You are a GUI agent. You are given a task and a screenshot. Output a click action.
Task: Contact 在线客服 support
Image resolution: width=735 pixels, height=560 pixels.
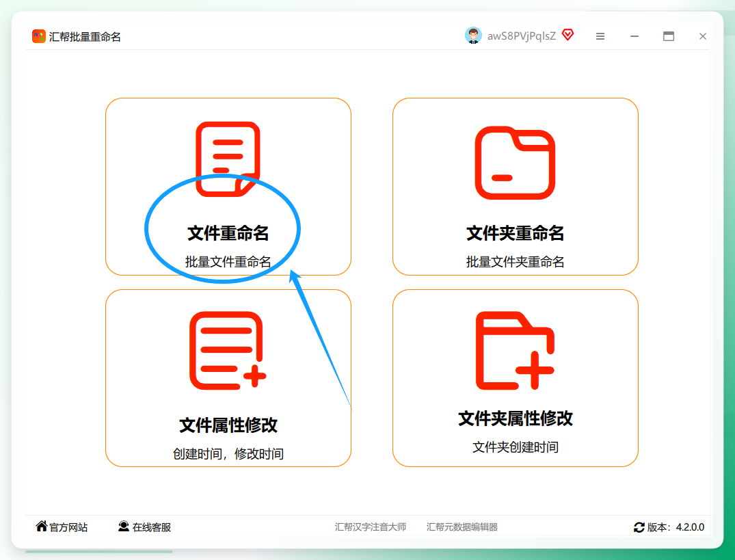(151, 527)
